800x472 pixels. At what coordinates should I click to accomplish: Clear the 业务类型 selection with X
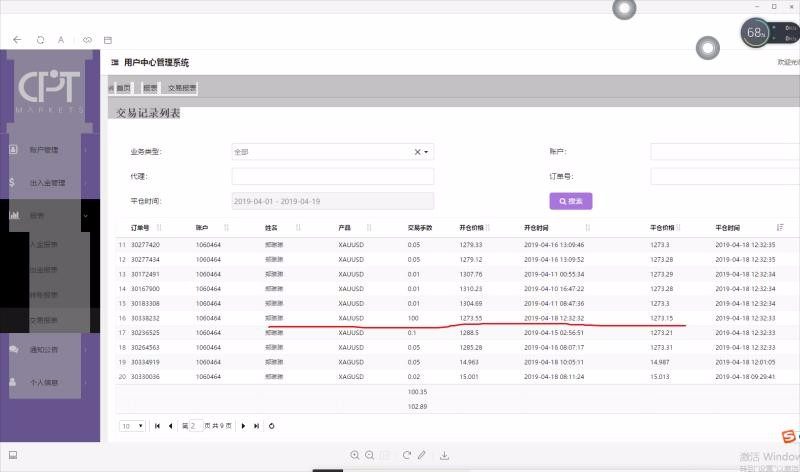click(x=418, y=152)
